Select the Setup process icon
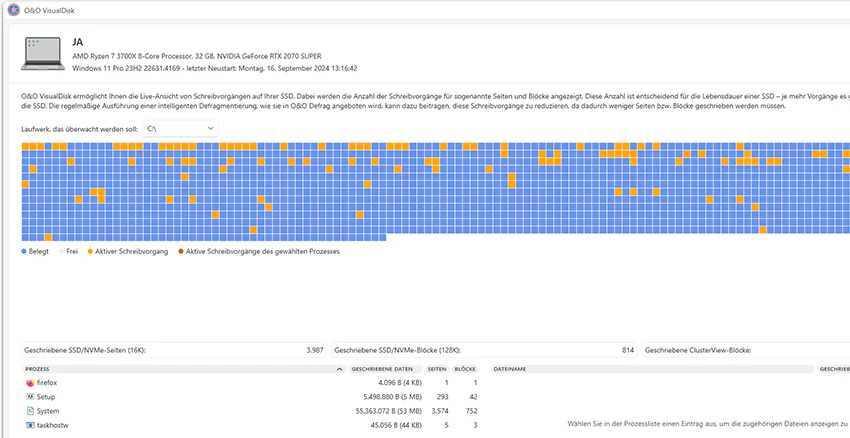The image size is (850, 438). (30, 397)
